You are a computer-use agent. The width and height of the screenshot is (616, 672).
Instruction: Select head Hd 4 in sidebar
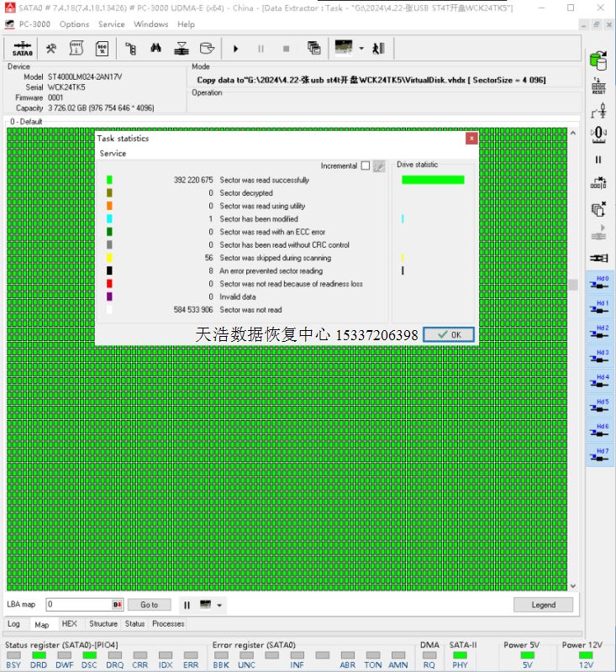tap(599, 381)
